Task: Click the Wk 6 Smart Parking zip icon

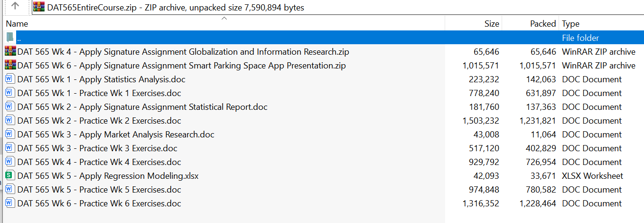Action: (x=10, y=66)
